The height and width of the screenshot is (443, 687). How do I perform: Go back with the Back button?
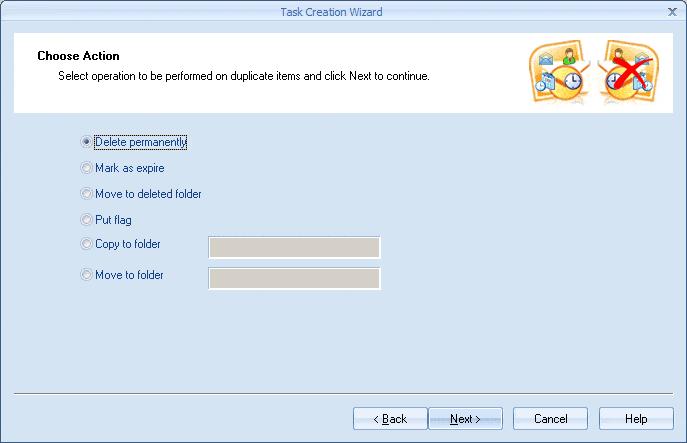click(x=390, y=418)
